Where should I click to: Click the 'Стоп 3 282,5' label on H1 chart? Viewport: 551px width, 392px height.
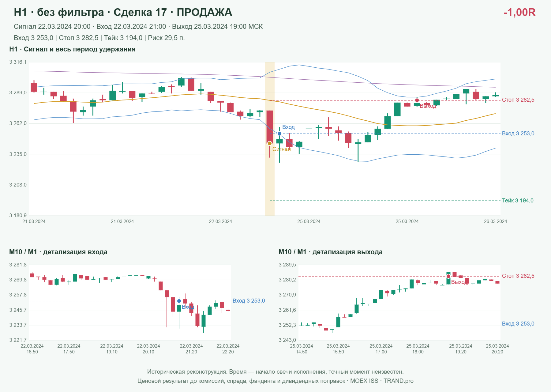518,100
